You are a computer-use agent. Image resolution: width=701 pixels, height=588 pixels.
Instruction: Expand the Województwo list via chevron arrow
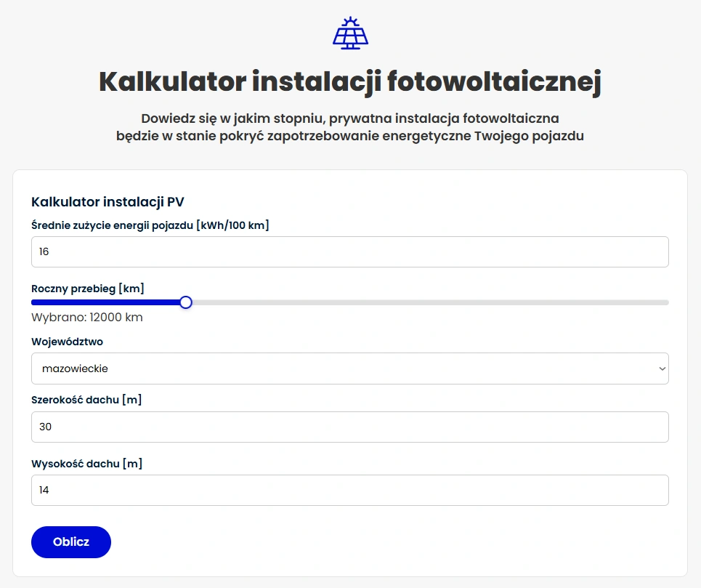click(x=661, y=368)
